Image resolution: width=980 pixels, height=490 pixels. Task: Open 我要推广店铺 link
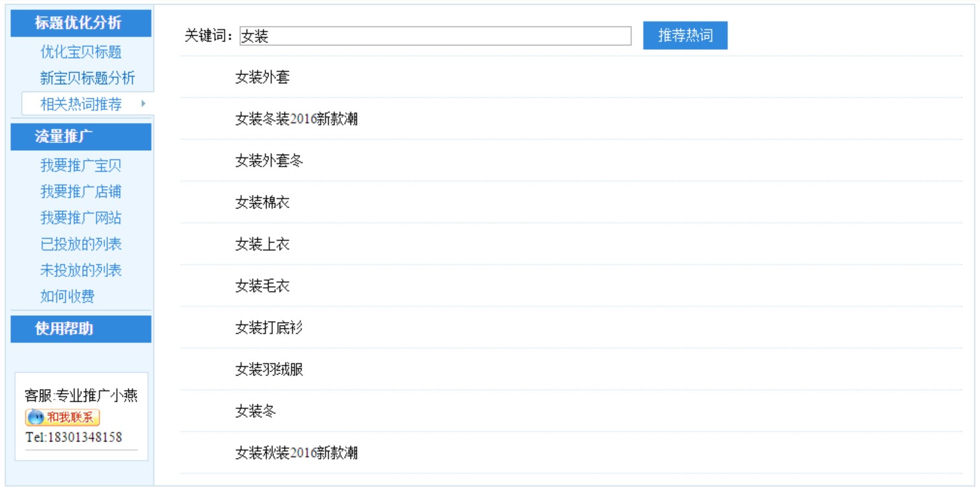coord(81,192)
